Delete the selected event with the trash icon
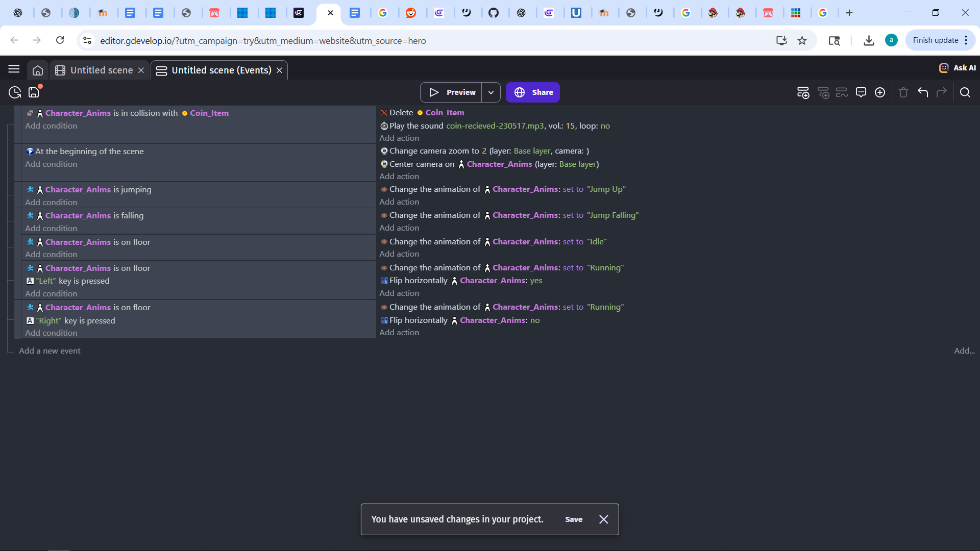The image size is (980, 551). point(903,92)
